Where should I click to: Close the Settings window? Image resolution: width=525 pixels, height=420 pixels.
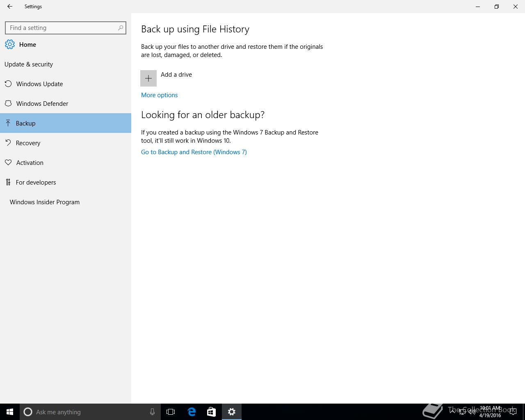tap(516, 7)
